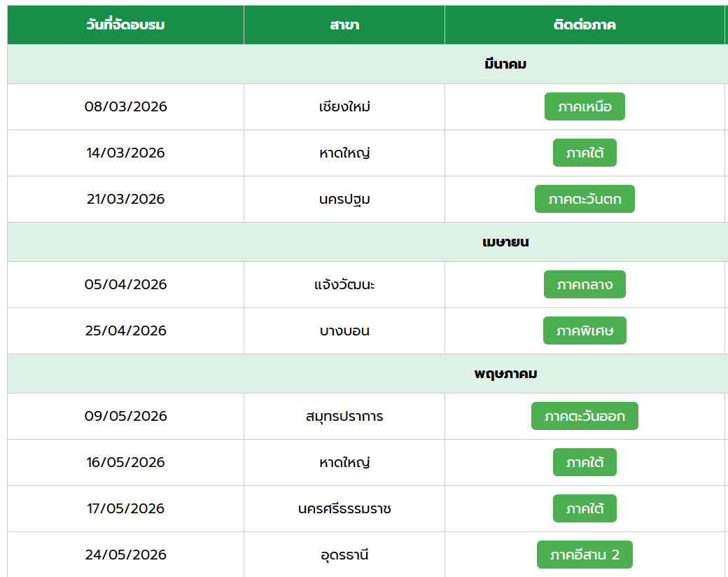Select the พฤษภาคม month section row
728x577 pixels.
point(505,374)
